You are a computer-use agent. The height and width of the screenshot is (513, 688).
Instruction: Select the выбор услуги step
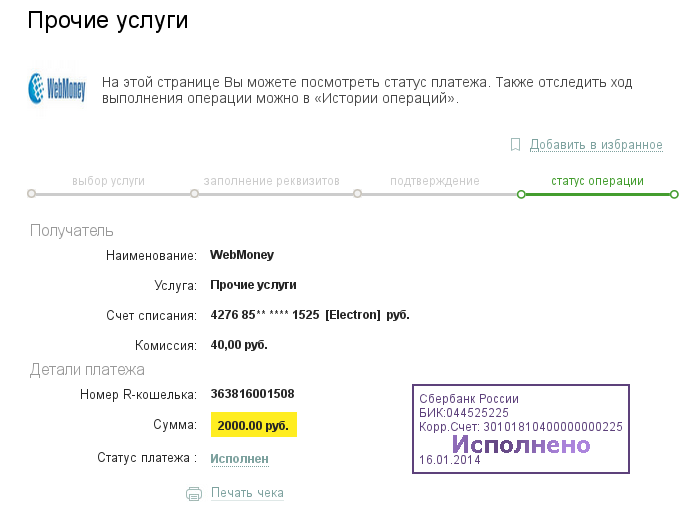coord(108,181)
